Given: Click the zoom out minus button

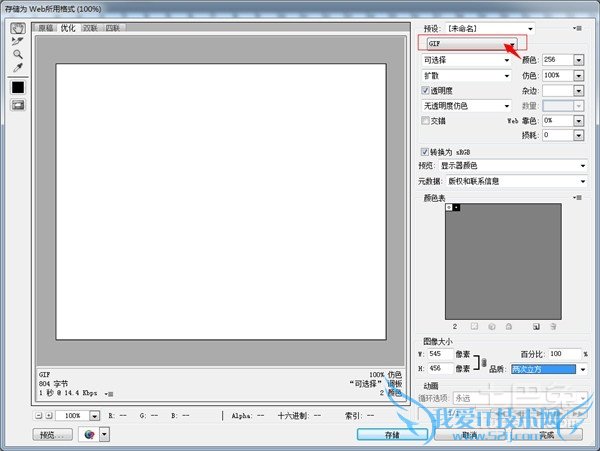Looking at the screenshot, I should point(38,415).
